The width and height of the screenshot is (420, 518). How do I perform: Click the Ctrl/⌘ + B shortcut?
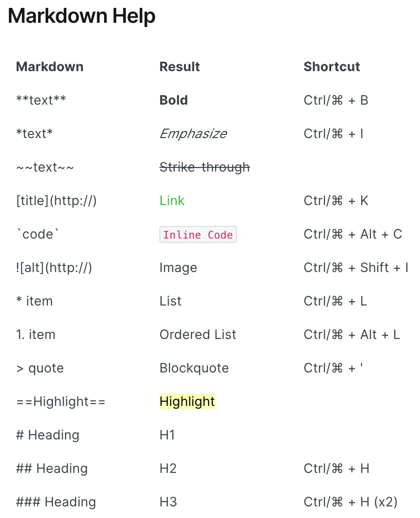pos(336,100)
